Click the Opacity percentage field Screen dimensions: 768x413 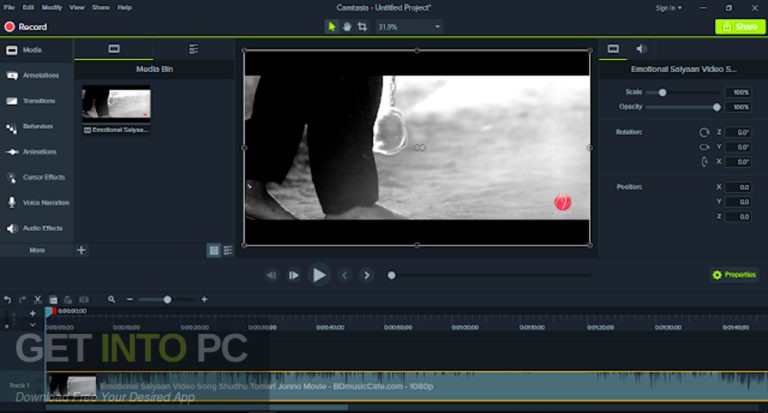click(x=738, y=107)
